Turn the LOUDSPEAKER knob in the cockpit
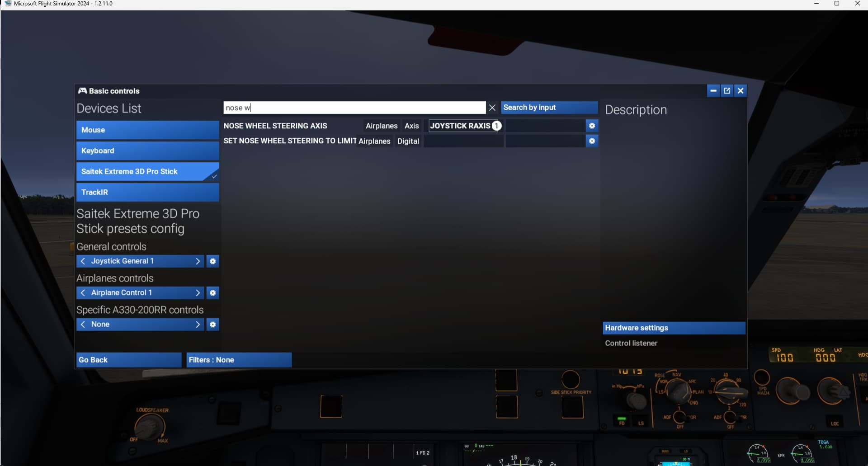This screenshot has width=868, height=466. click(149, 428)
